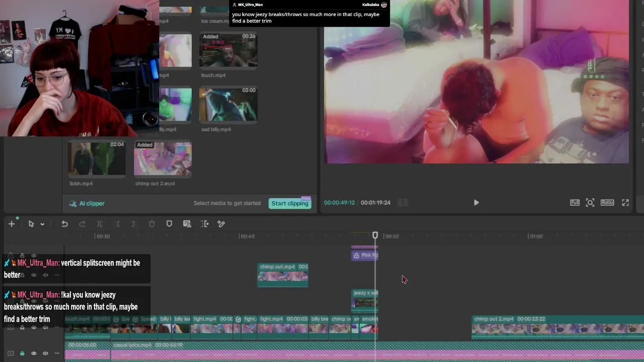Trim clip left of the playhead
The width and height of the screenshot is (644, 362).
(118, 224)
